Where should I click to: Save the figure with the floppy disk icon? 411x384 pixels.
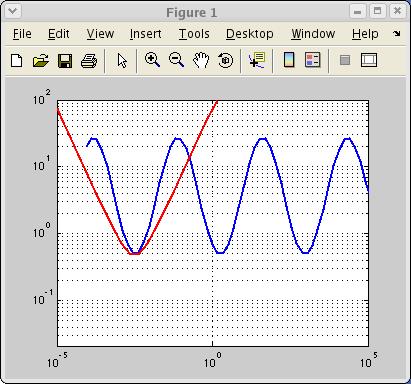[x=65, y=61]
